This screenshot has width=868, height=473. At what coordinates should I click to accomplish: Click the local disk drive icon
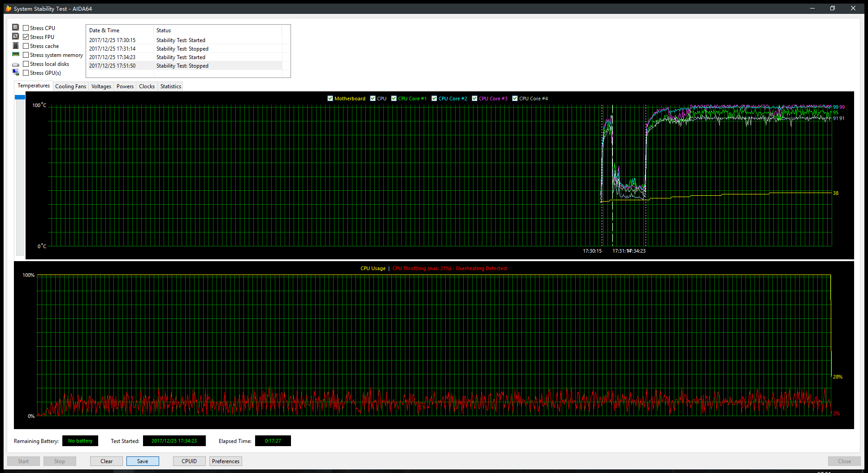point(16,64)
